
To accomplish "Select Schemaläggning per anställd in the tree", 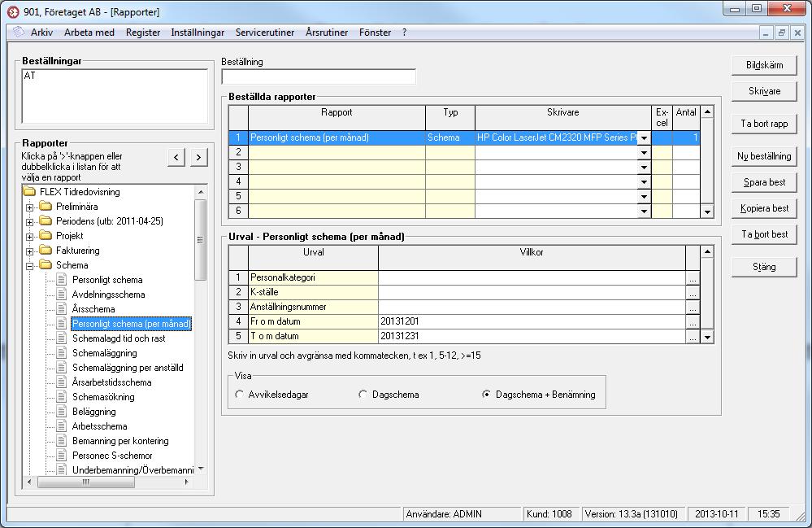I will [x=128, y=368].
